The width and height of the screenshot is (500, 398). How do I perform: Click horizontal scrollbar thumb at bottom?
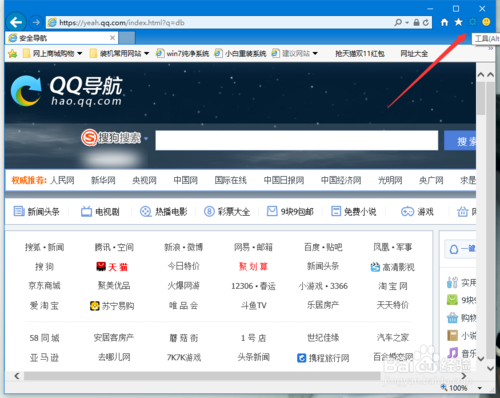pos(202,376)
